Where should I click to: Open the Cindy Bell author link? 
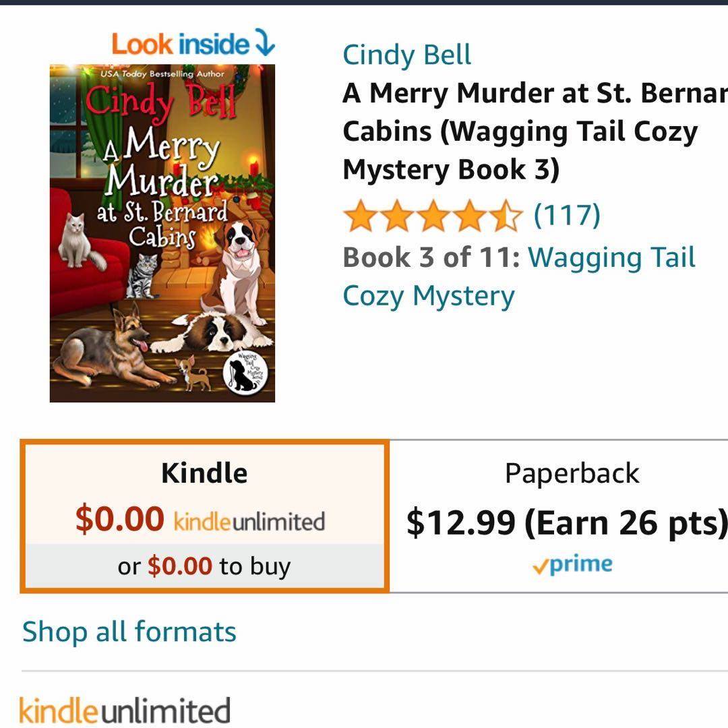coord(406,55)
